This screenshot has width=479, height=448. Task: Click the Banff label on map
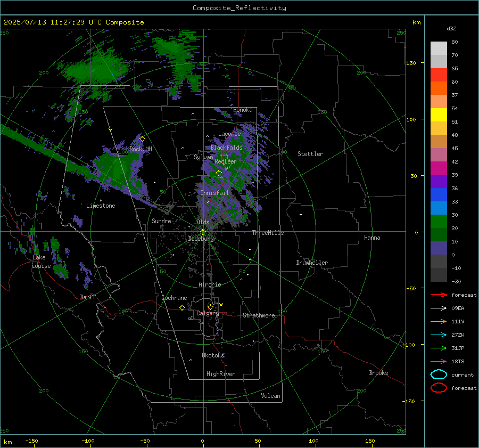tap(88, 297)
